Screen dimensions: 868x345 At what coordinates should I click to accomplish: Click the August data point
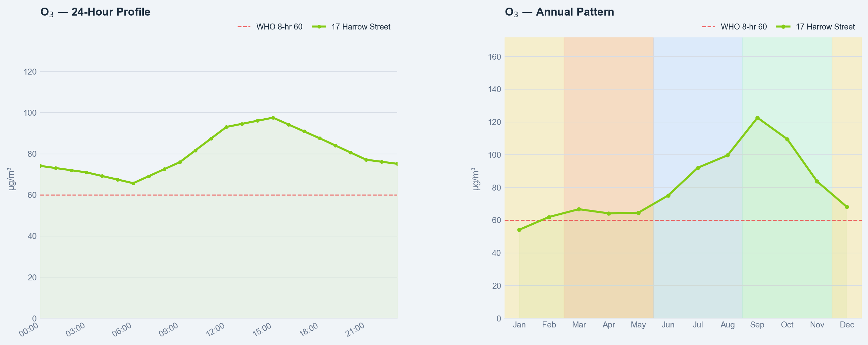pos(728,155)
